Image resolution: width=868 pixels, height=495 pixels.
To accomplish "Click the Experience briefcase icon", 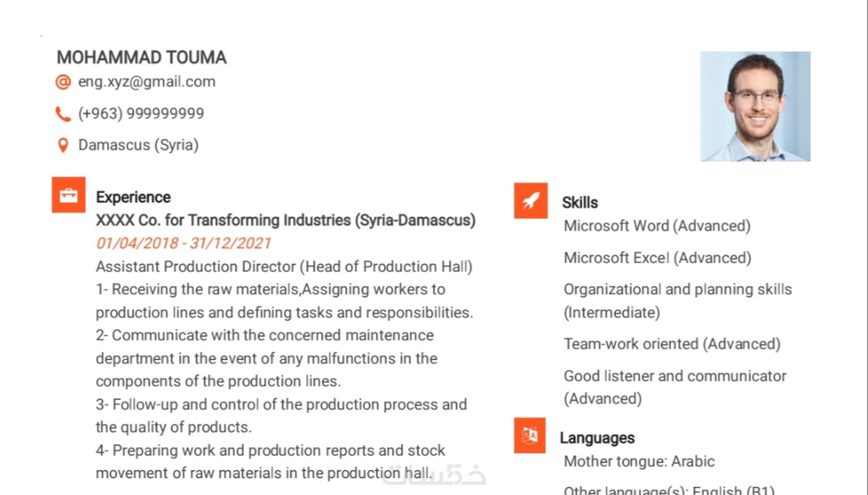I will pos(68,195).
